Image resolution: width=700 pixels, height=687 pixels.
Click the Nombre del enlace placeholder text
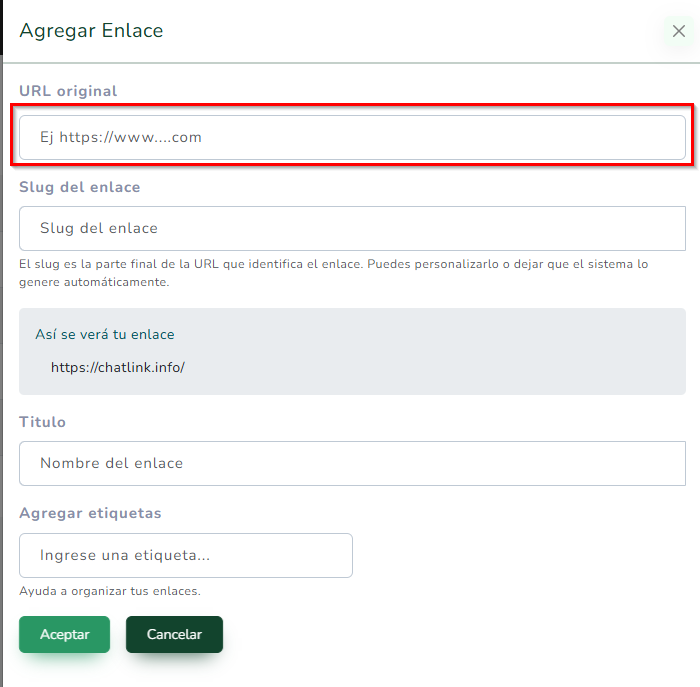click(111, 463)
